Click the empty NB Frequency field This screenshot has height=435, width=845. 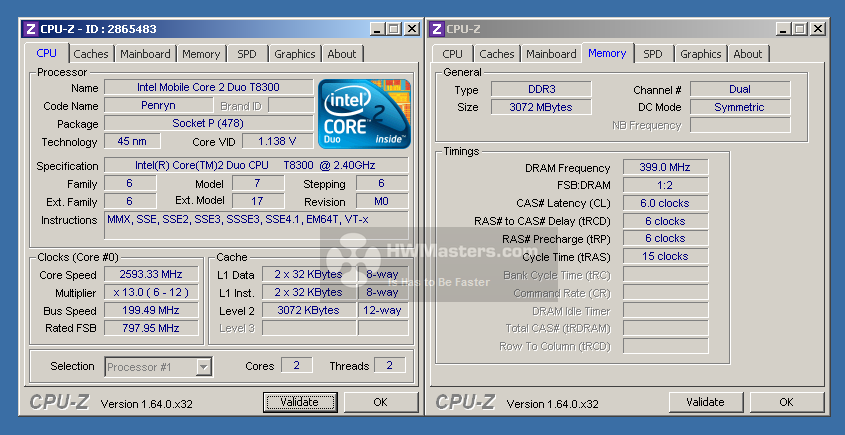click(x=740, y=125)
